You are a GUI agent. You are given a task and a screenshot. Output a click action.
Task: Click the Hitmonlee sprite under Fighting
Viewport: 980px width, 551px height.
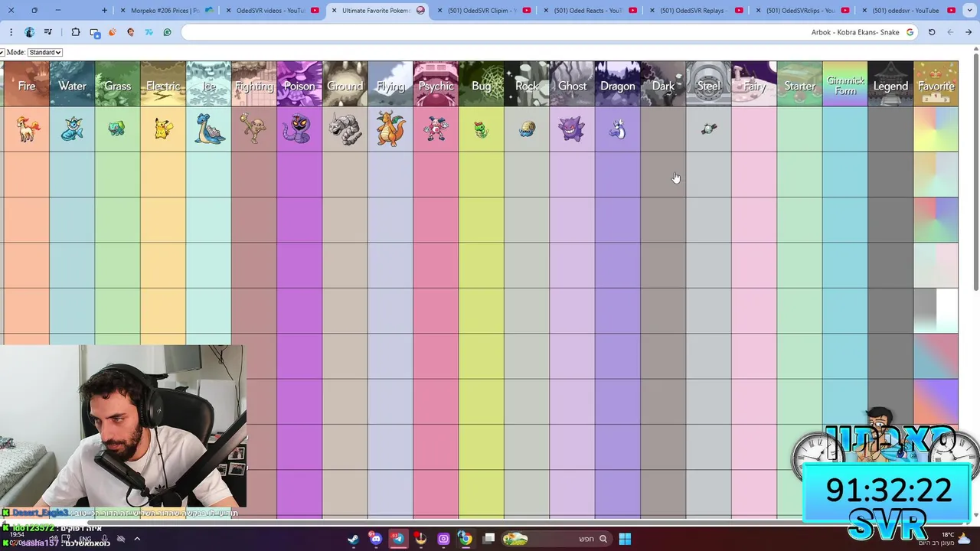[x=253, y=129]
